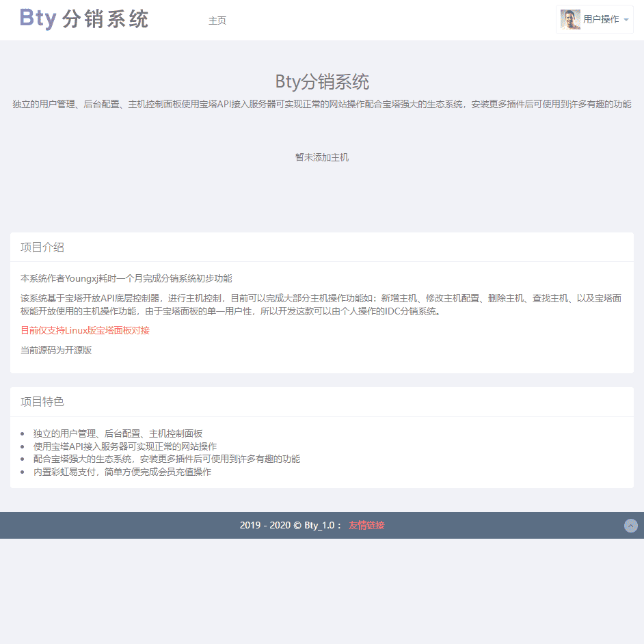Click the bullet 独立的用户管理、后台配置、主机控制面板
The image size is (644, 644).
coord(118,433)
